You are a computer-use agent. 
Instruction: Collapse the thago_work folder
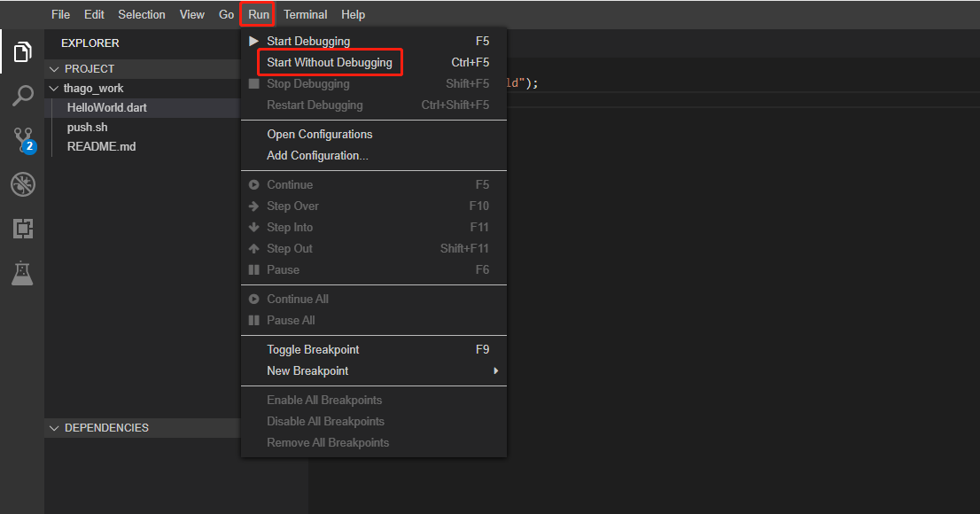[x=54, y=88]
